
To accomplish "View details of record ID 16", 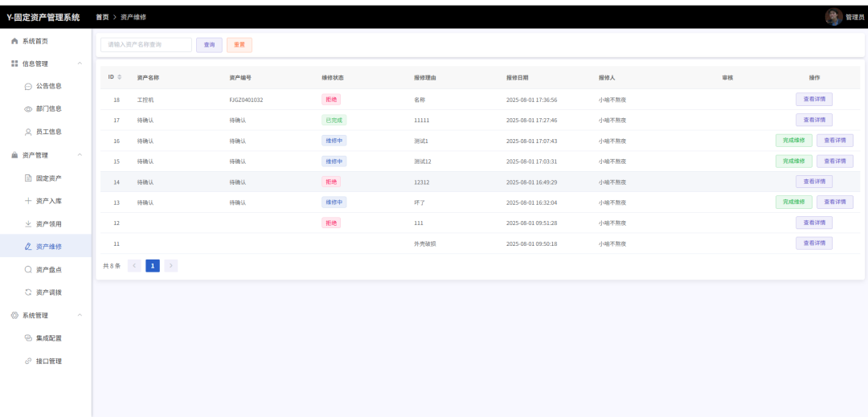I will tap(835, 141).
